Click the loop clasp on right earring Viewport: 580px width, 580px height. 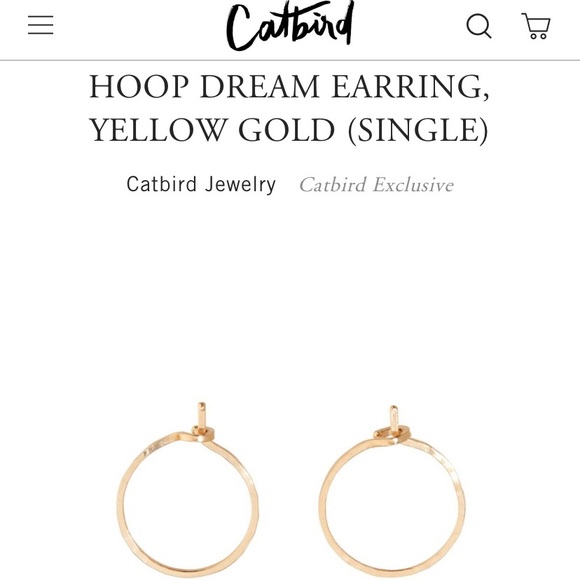coord(392,433)
